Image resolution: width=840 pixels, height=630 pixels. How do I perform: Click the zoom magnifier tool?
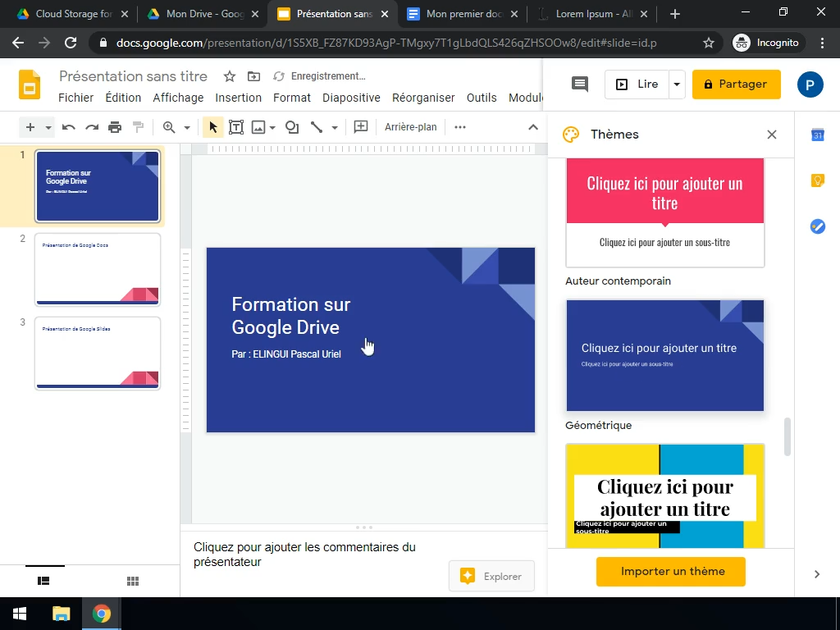tap(169, 127)
